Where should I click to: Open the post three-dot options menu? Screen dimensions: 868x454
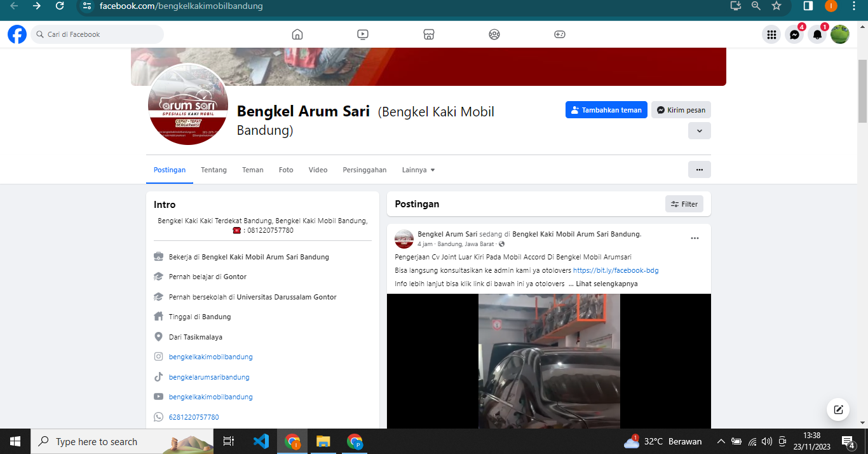point(695,238)
